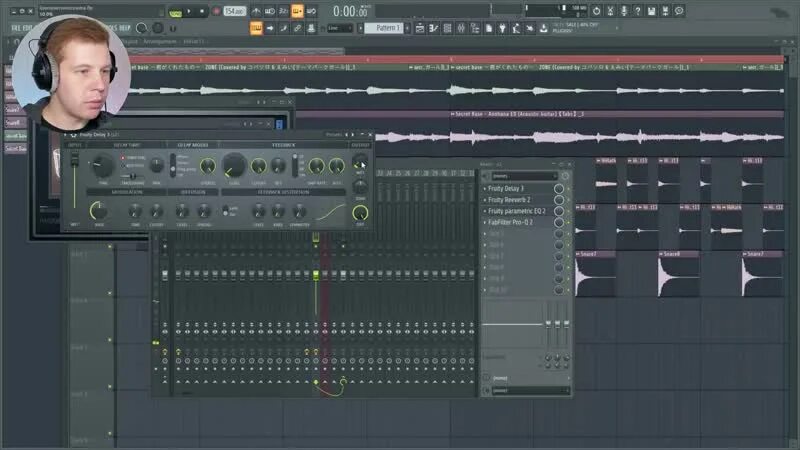
Task: Open the Channel rack view icon
Action: tap(447, 29)
